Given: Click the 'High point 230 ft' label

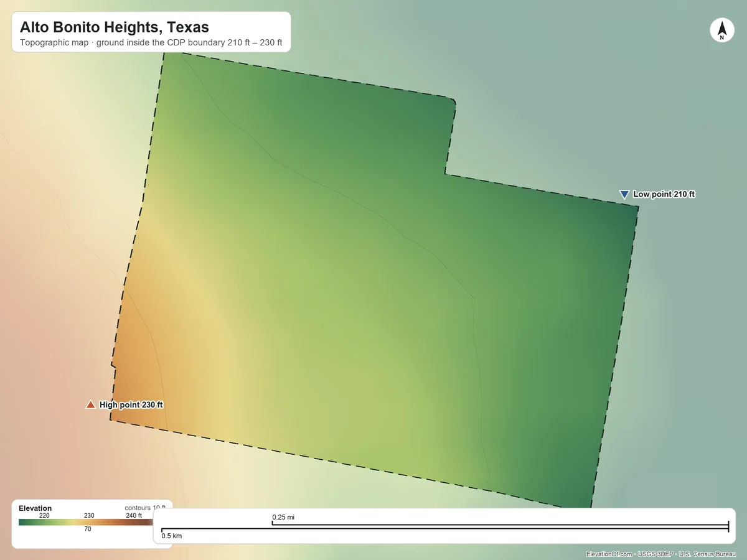Looking at the screenshot, I should point(131,404).
